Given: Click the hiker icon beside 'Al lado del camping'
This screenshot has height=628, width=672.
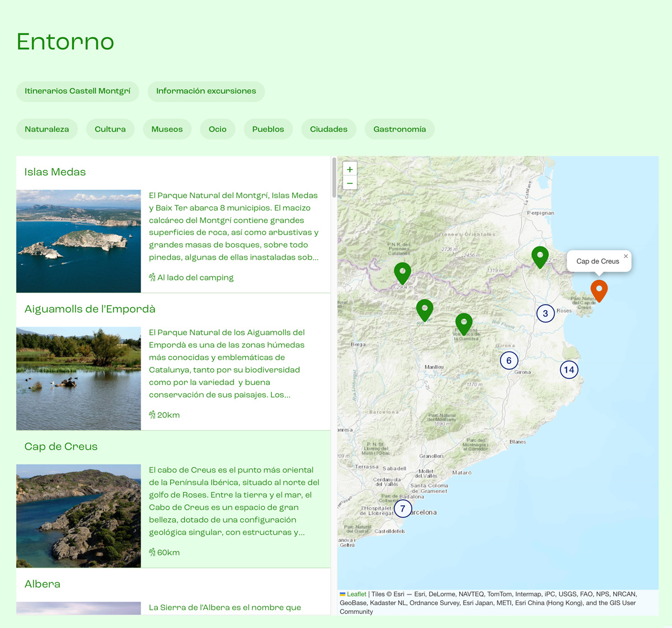Looking at the screenshot, I should tap(152, 278).
